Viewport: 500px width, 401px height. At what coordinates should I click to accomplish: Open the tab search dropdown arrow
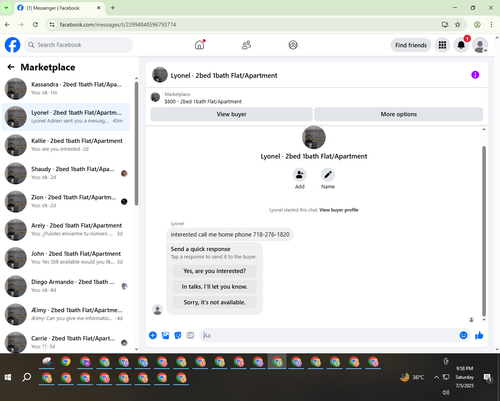(x=6, y=8)
